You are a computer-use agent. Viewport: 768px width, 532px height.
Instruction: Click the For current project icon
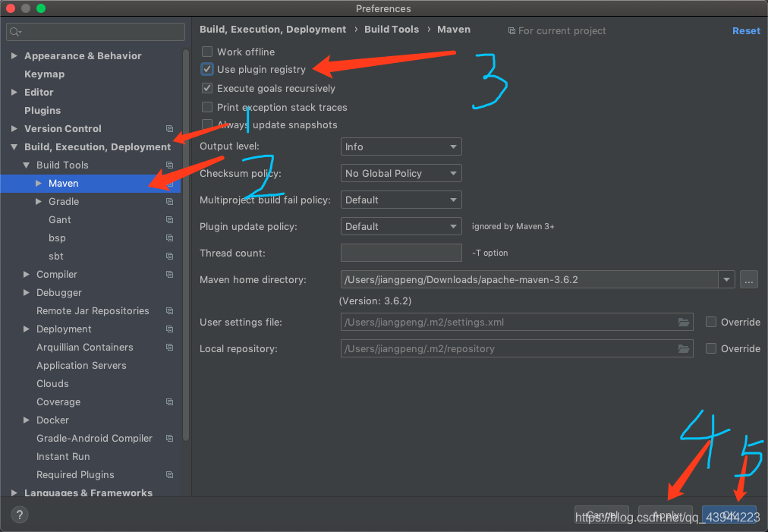pyautogui.click(x=511, y=31)
